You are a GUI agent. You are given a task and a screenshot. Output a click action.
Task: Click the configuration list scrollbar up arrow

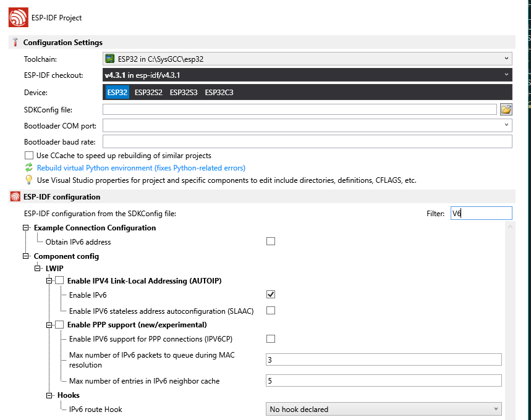tap(510, 227)
